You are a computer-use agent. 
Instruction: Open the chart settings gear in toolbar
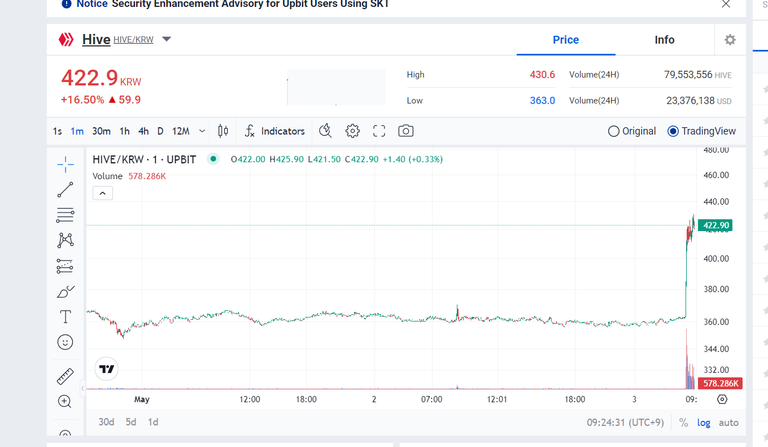(352, 131)
